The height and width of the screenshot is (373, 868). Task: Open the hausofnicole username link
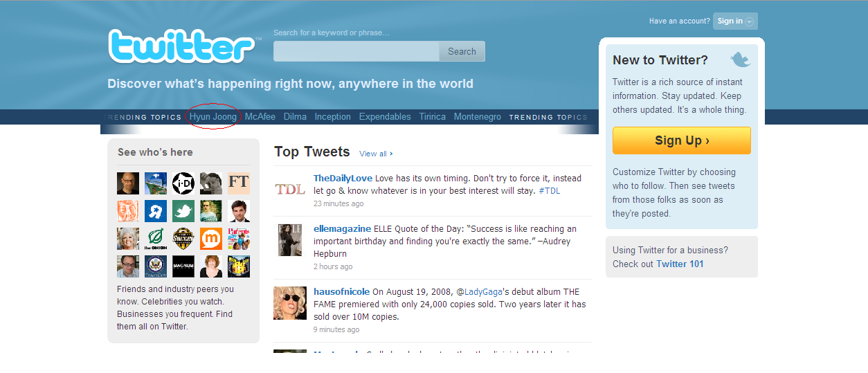click(341, 291)
